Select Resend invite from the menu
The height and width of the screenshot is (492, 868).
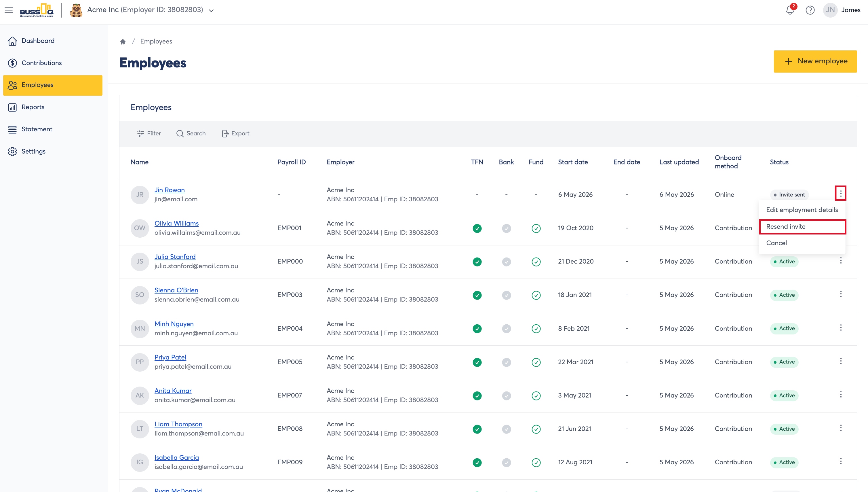(x=802, y=226)
